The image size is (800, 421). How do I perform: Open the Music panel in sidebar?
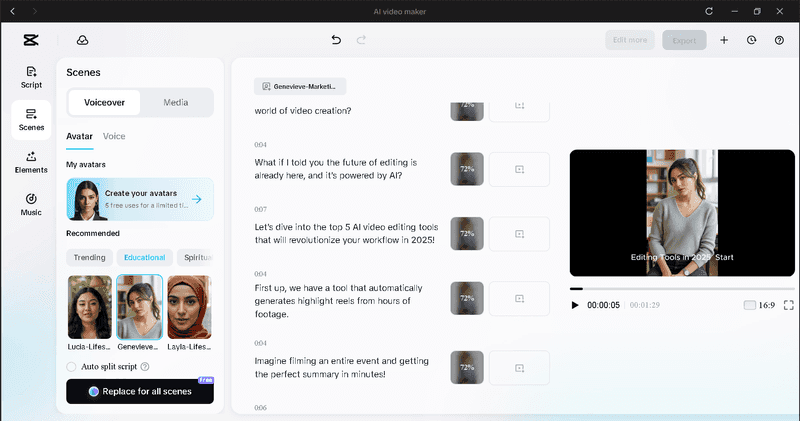click(31, 205)
